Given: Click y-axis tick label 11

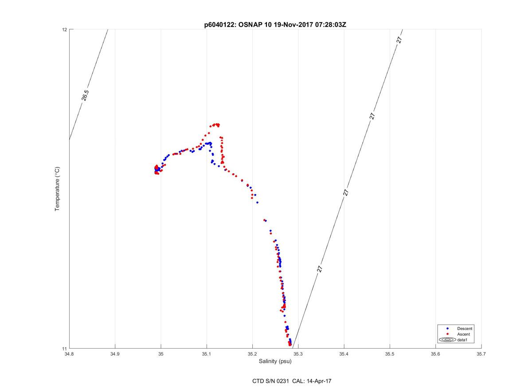Looking at the screenshot, I should click(x=65, y=349).
